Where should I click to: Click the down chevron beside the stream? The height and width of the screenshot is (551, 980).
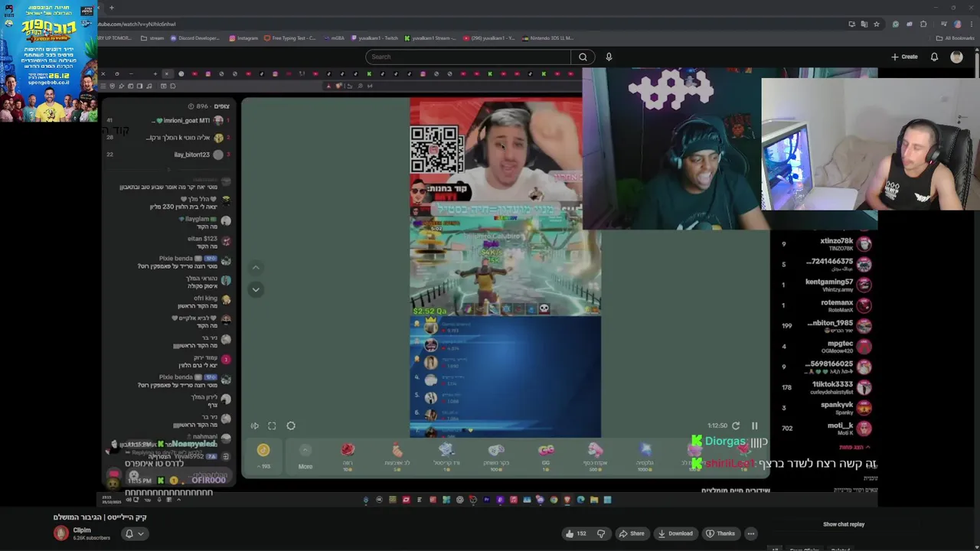256,289
